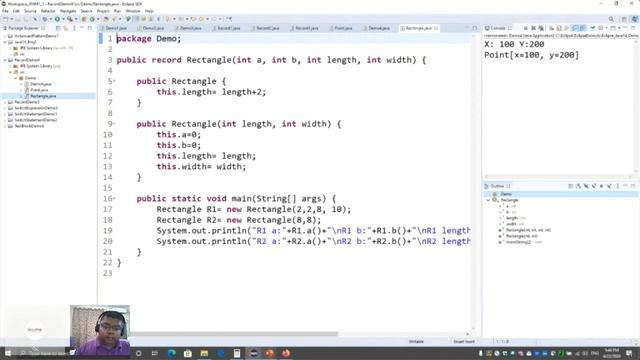Open Microsoft Edge from taskbar
Screen dimensions: 640x360
click(x=171, y=353)
